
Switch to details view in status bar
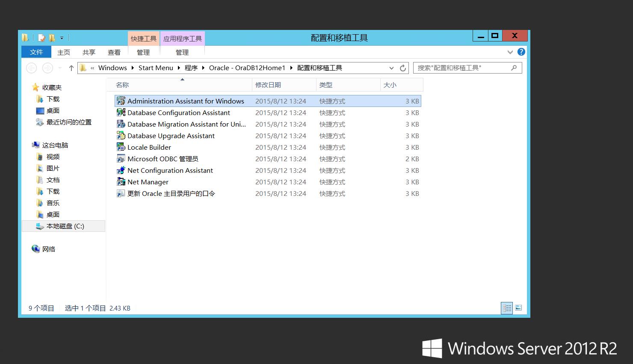point(507,308)
